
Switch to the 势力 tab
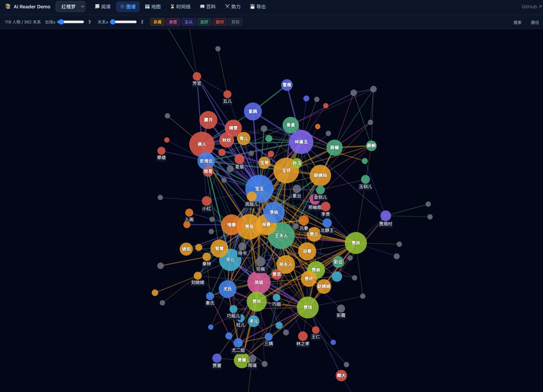[x=233, y=6]
